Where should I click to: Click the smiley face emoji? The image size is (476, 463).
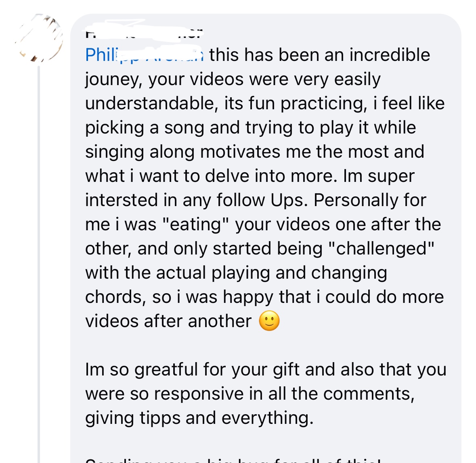(269, 321)
